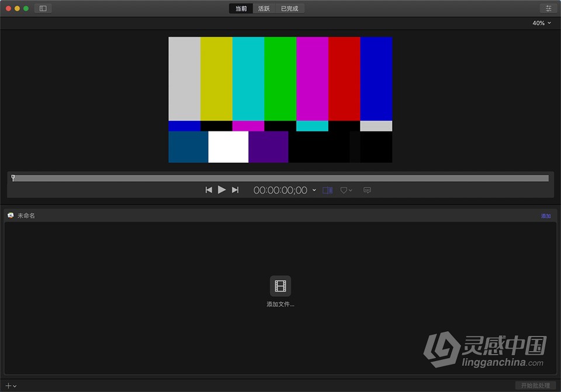561x392 pixels.
Task: Open the 40% zoom level dropdown
Action: (x=541, y=23)
